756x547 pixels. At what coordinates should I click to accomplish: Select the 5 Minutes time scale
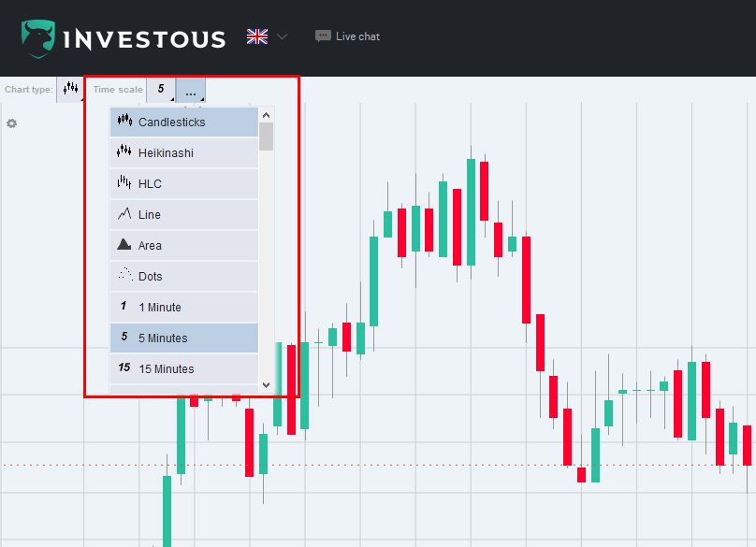tap(184, 338)
